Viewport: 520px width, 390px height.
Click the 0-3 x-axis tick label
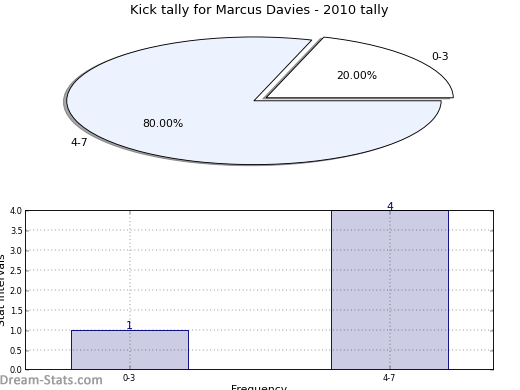click(129, 378)
